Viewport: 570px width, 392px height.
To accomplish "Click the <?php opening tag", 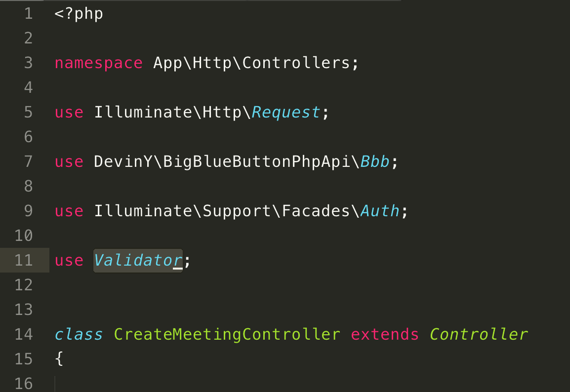I will (x=79, y=14).
